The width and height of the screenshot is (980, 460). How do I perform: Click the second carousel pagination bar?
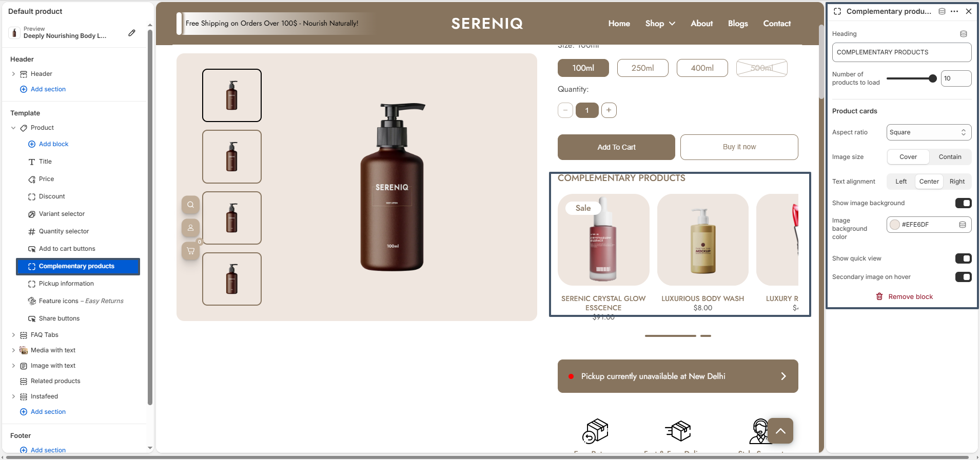tap(706, 336)
